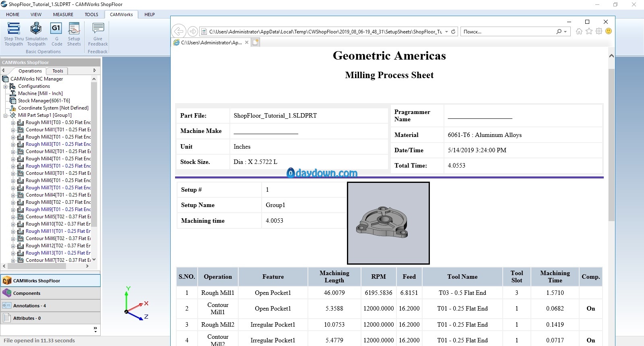Select the Contour Mill1 operation

(x=58, y=130)
